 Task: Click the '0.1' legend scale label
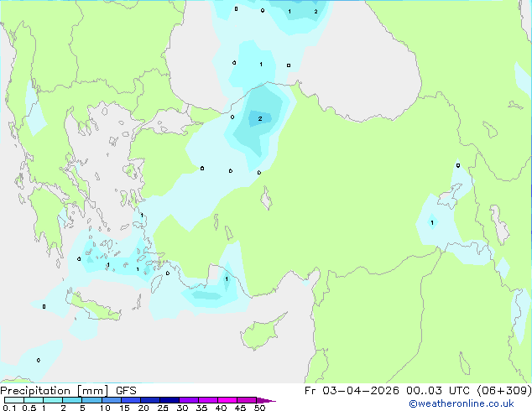click(9, 408)
